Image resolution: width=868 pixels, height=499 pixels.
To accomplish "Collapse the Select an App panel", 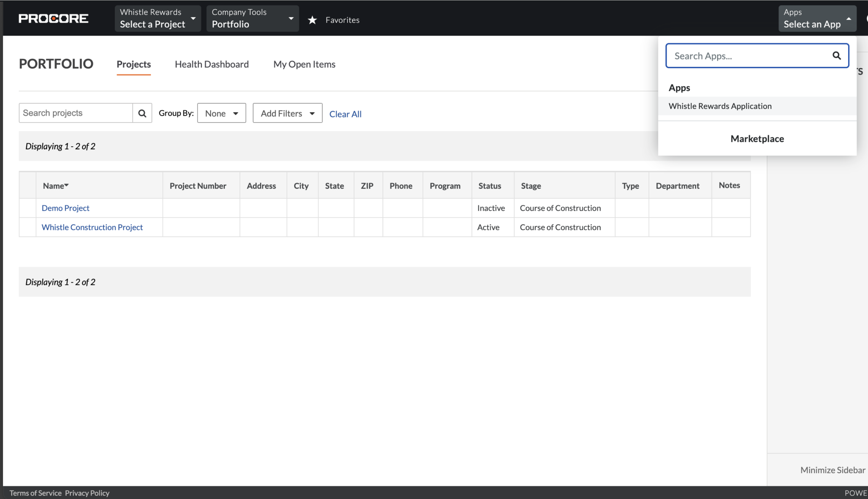I will pos(817,19).
